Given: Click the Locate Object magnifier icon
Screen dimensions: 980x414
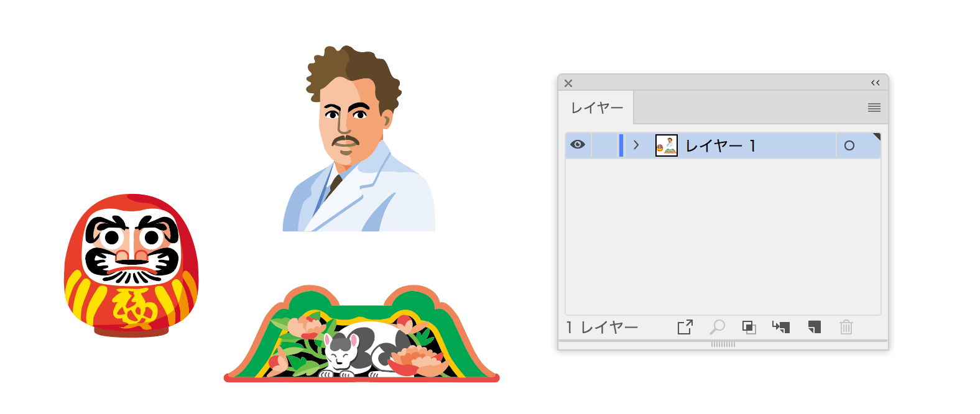Looking at the screenshot, I should [x=718, y=327].
